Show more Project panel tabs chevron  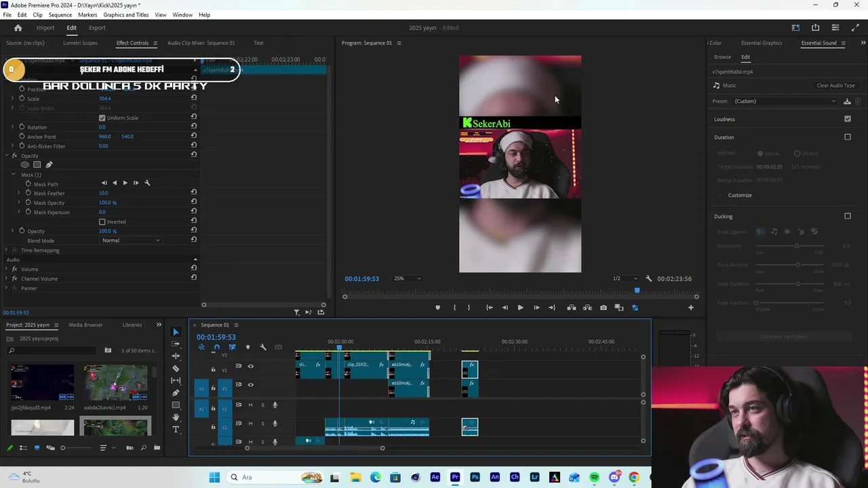pos(159,325)
